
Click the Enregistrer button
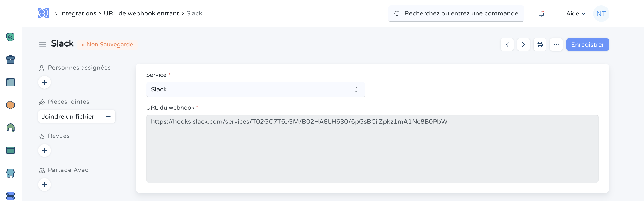click(x=587, y=45)
